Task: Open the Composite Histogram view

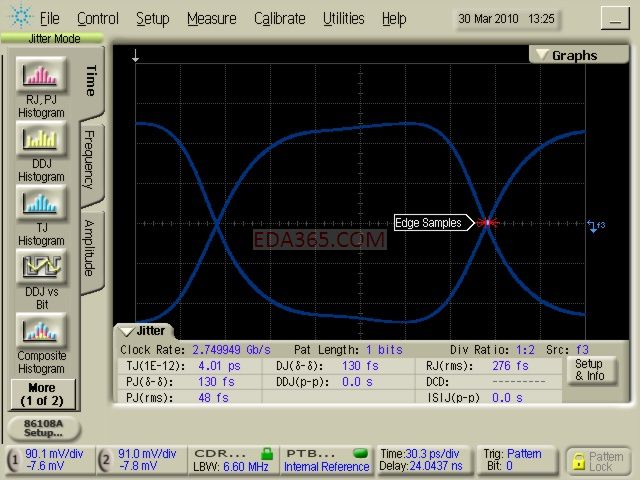Action: pyautogui.click(x=40, y=331)
